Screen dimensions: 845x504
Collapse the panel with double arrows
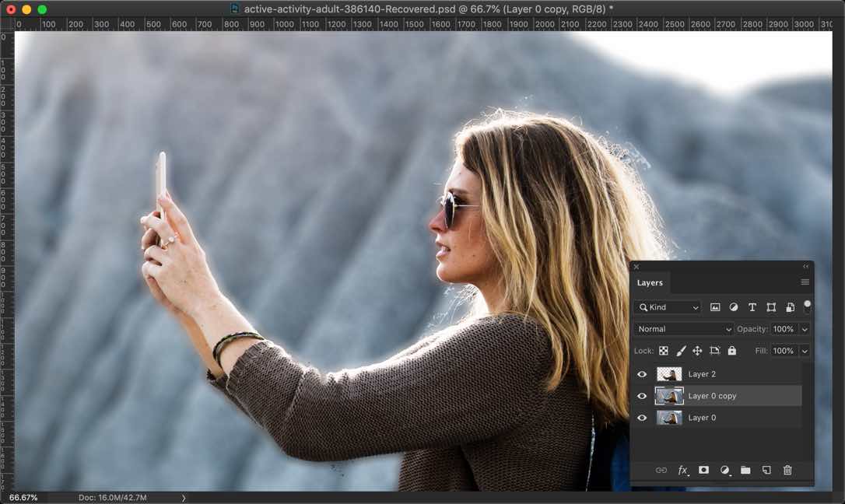pyautogui.click(x=805, y=267)
